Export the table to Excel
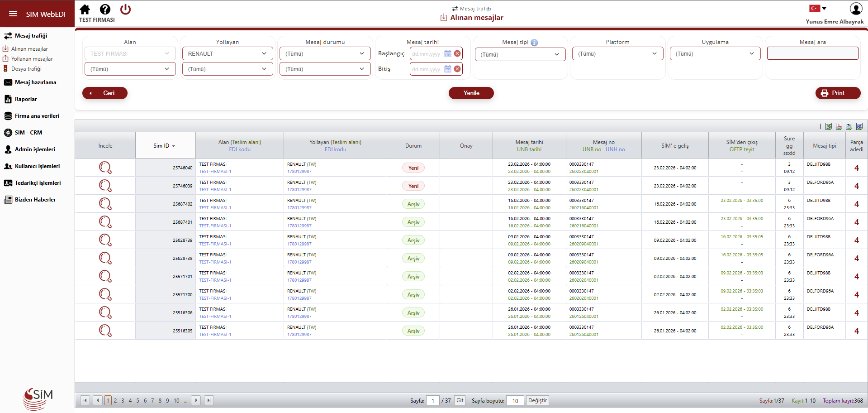The width and height of the screenshot is (868, 413). coord(828,126)
